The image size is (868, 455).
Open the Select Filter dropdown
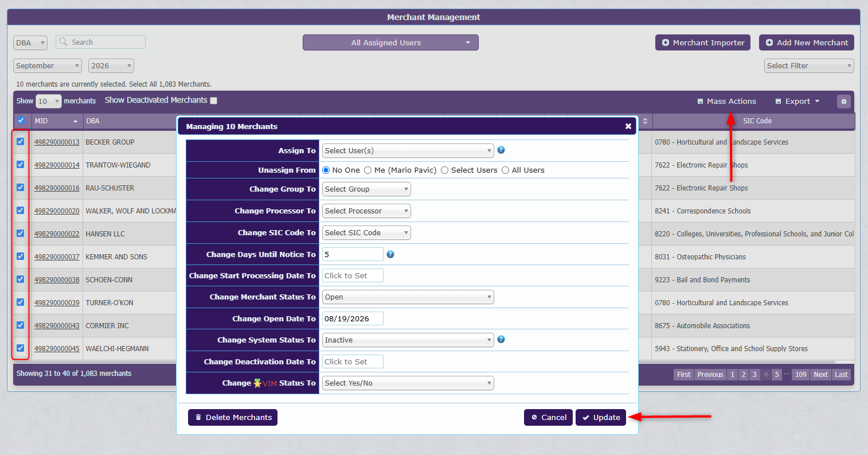pos(809,66)
